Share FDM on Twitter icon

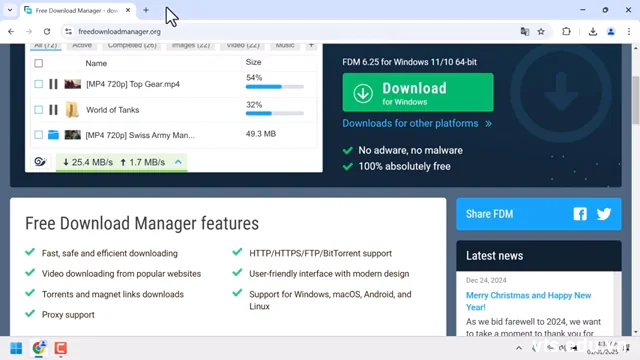[604, 214]
